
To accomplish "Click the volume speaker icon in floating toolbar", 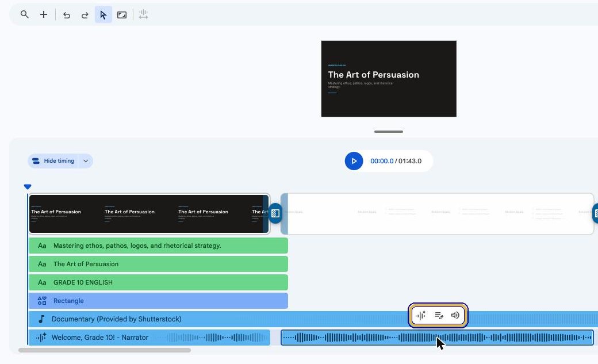I will coord(455,315).
